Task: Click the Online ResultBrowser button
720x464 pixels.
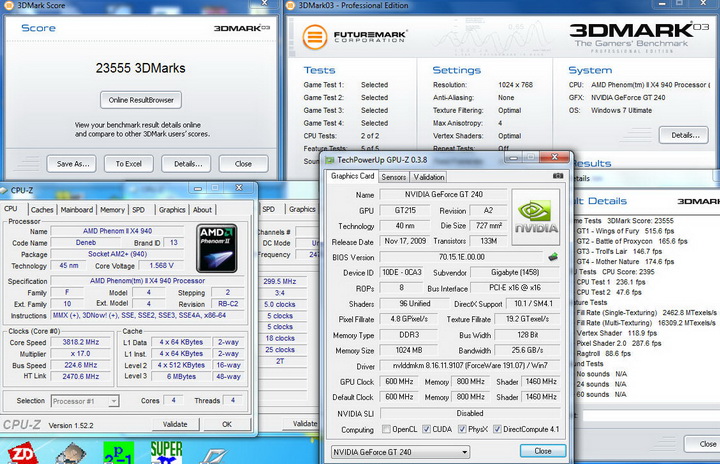Action: 141,100
